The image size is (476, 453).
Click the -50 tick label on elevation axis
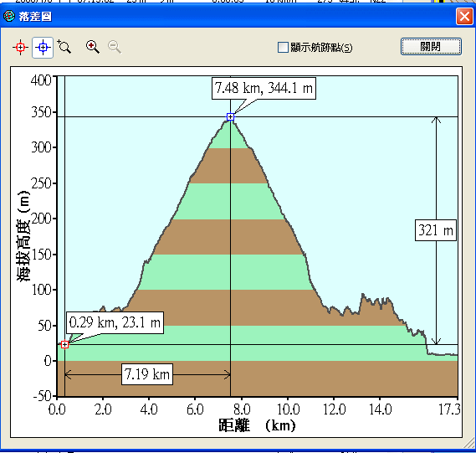coord(42,396)
